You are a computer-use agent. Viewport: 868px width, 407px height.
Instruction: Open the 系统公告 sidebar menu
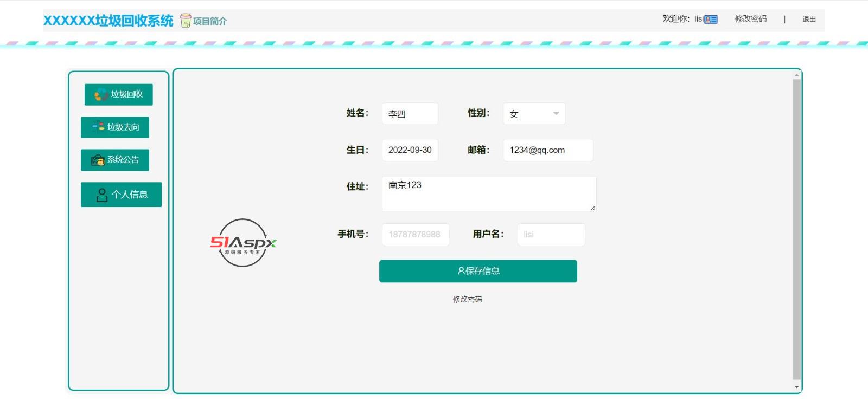click(x=115, y=160)
